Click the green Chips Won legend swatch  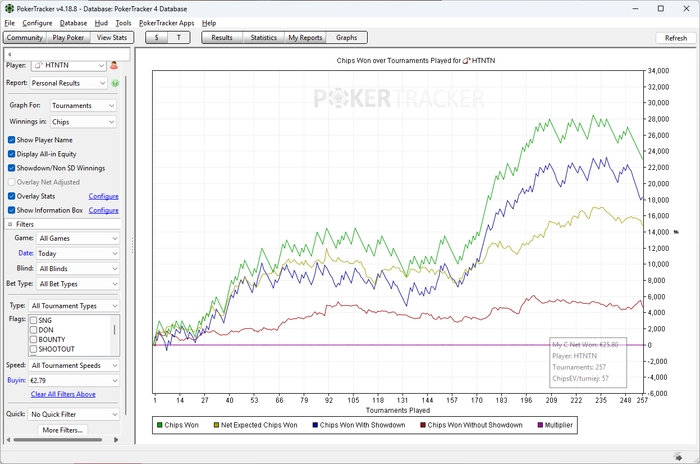pyautogui.click(x=159, y=425)
